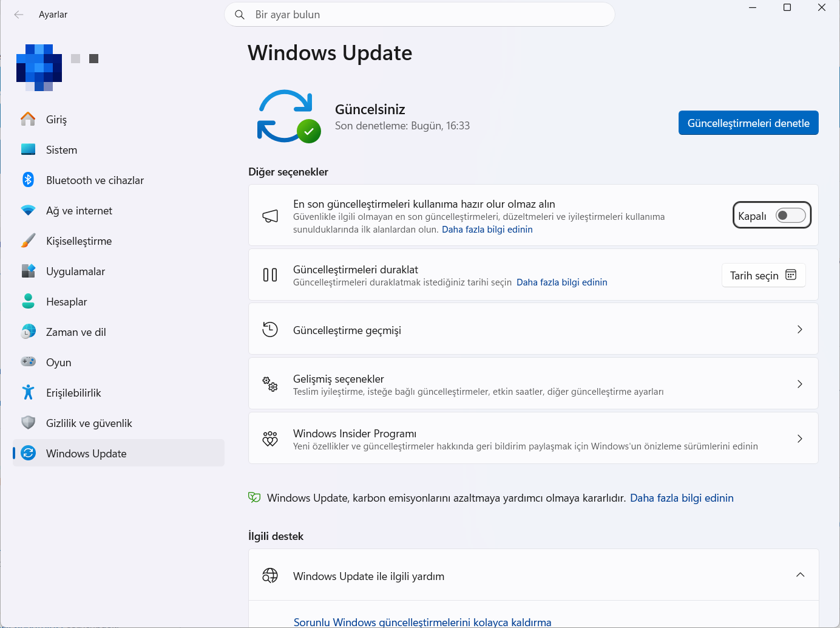Click the gears icon for Gelişmiş seçenekler
This screenshot has height=628, width=840.
270,384
